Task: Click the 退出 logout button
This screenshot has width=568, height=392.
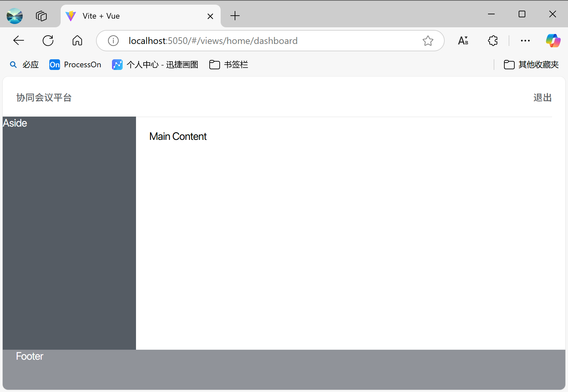Action: coord(542,98)
